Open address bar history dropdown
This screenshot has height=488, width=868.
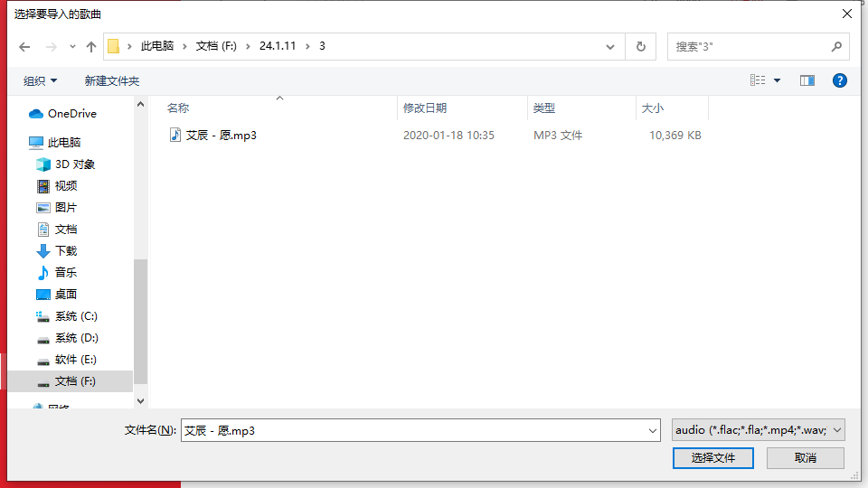click(610, 47)
